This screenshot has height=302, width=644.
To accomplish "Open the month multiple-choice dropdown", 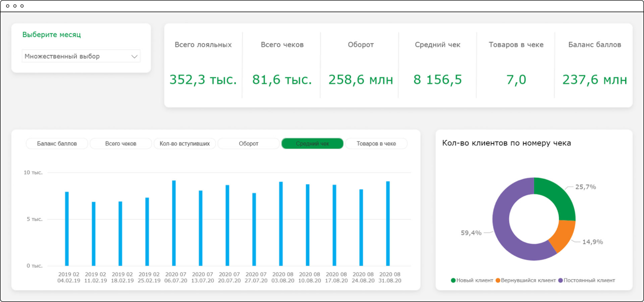I will [76, 56].
